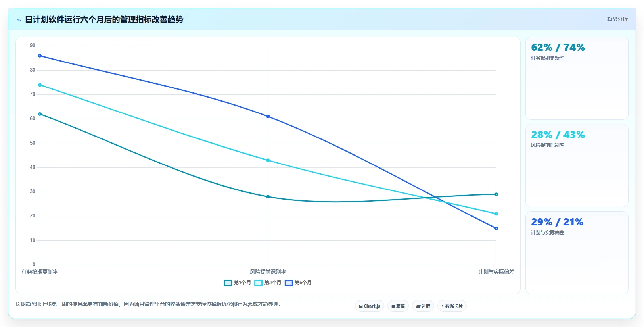The height and width of the screenshot is (327, 644).
Task: Click the 第1个月 point at 任务按期更新率 (62)
Action: (x=40, y=114)
